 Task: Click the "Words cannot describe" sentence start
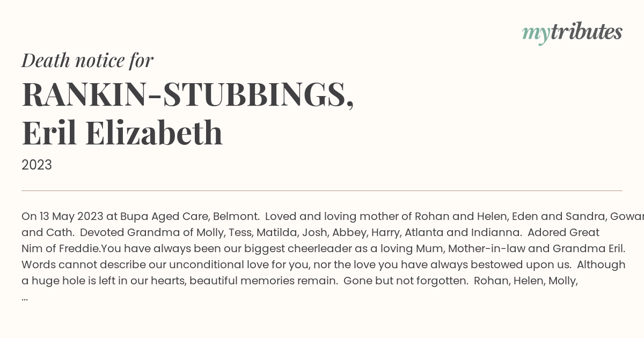pos(75,264)
